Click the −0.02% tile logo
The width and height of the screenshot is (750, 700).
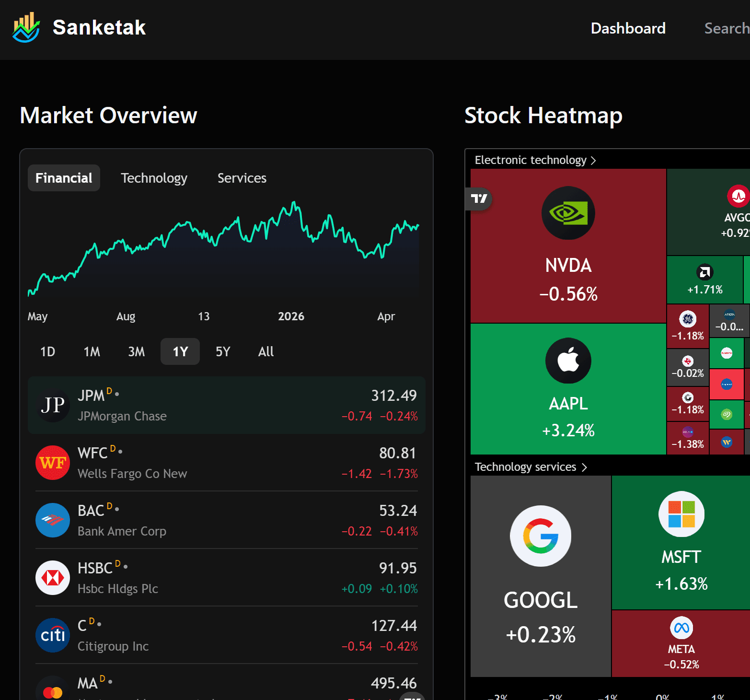(x=688, y=361)
